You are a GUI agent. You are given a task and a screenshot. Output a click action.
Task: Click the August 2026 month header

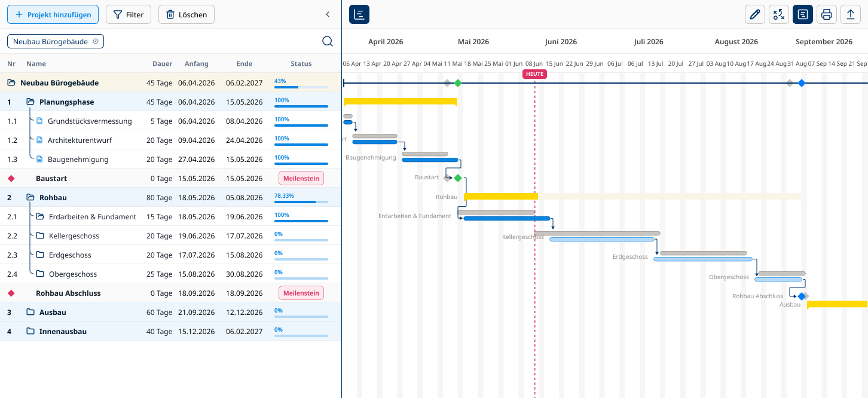(736, 42)
